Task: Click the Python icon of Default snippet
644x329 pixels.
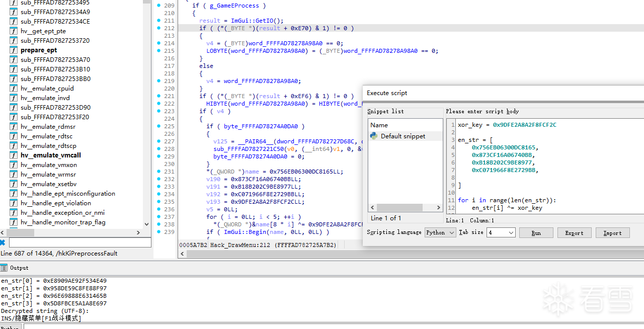Action: pyautogui.click(x=374, y=136)
